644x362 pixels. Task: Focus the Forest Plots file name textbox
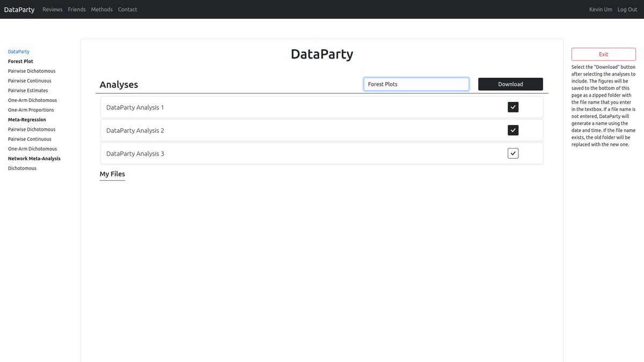[x=416, y=84]
